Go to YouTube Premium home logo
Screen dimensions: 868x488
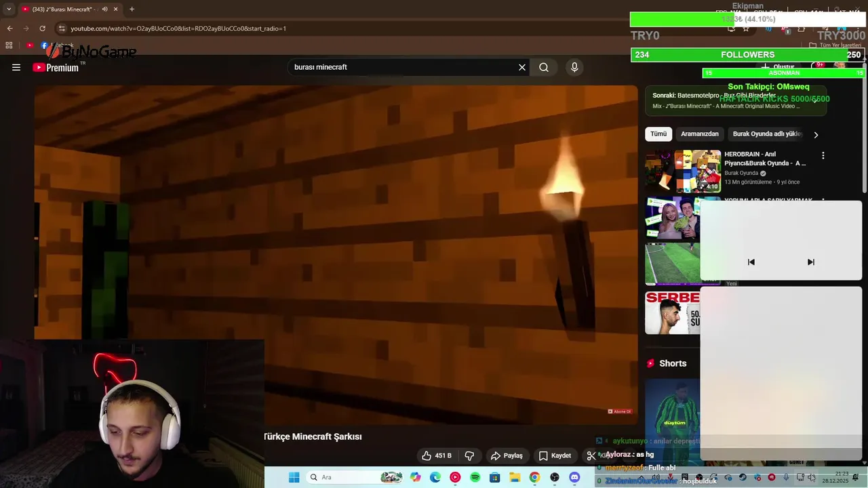(56, 67)
